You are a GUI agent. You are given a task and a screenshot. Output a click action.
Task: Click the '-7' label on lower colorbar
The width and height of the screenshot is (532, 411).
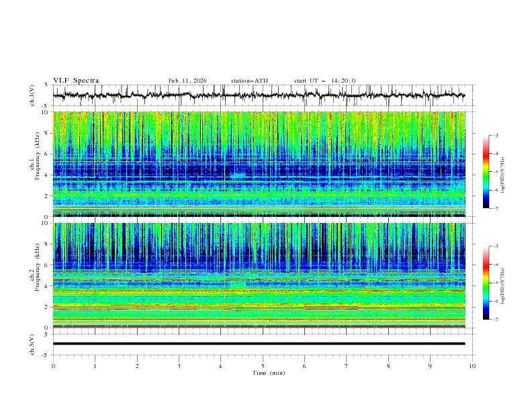click(495, 320)
